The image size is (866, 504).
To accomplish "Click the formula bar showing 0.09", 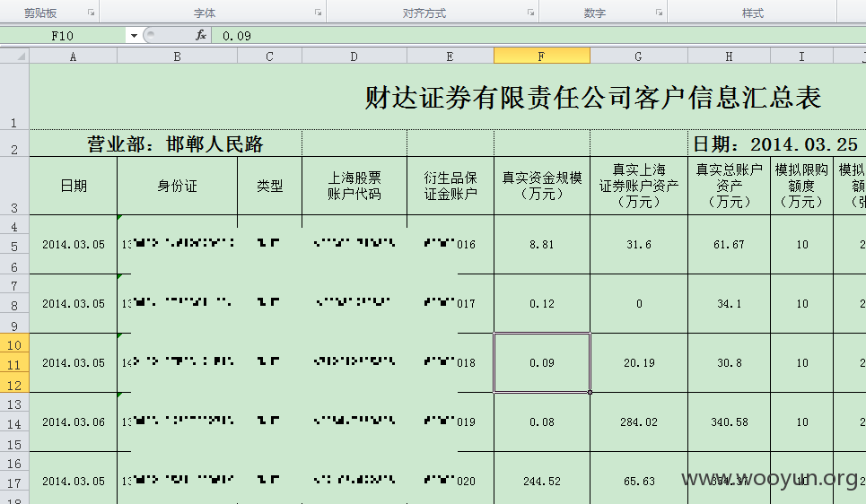I will tap(538, 36).
